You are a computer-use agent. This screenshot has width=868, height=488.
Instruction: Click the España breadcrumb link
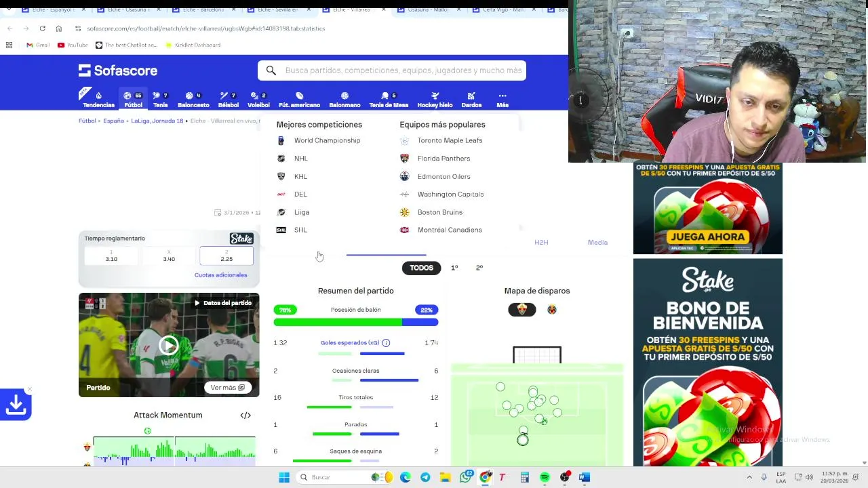113,121
